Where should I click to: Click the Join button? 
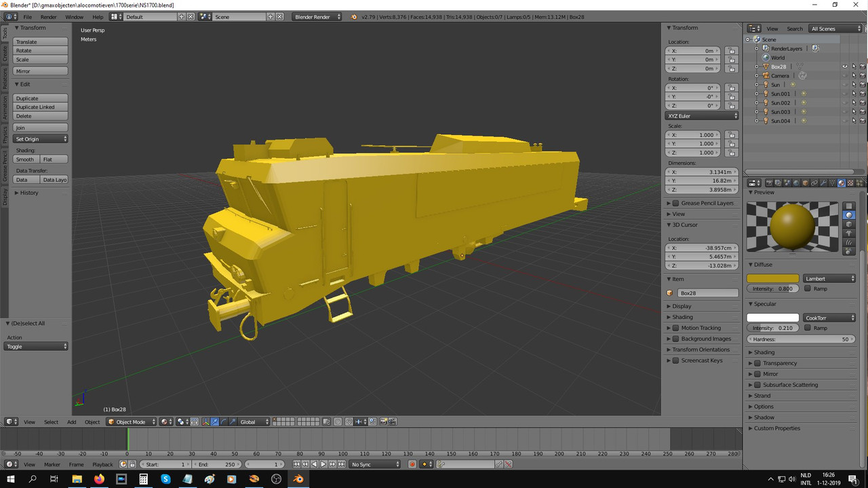click(41, 128)
